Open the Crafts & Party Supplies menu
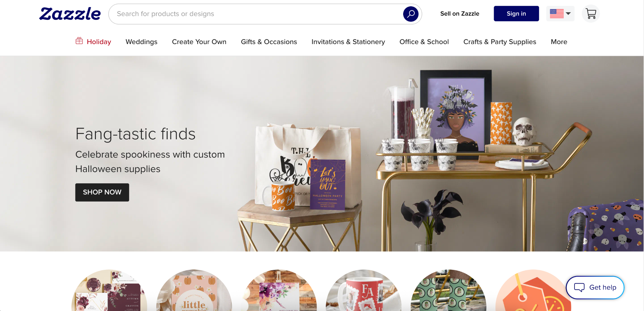Image resolution: width=644 pixels, height=311 pixels. 500,42
